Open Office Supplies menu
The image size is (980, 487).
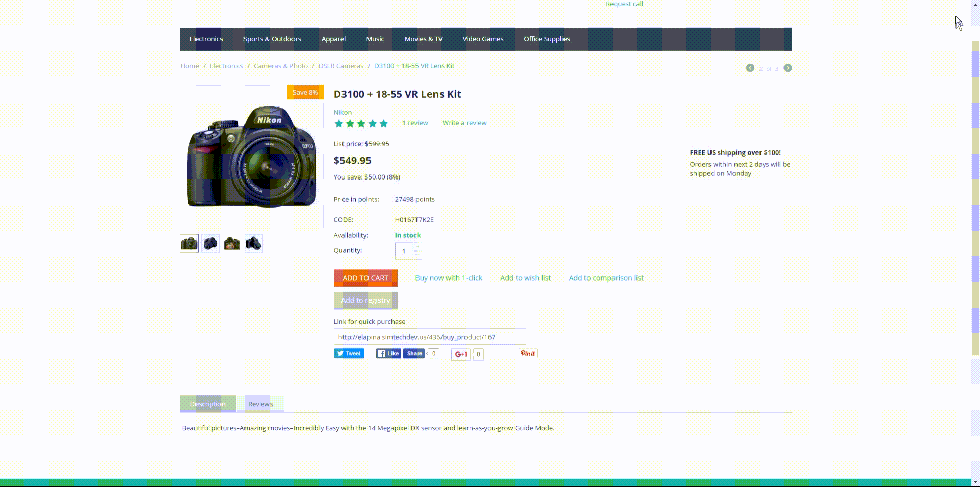click(x=547, y=39)
